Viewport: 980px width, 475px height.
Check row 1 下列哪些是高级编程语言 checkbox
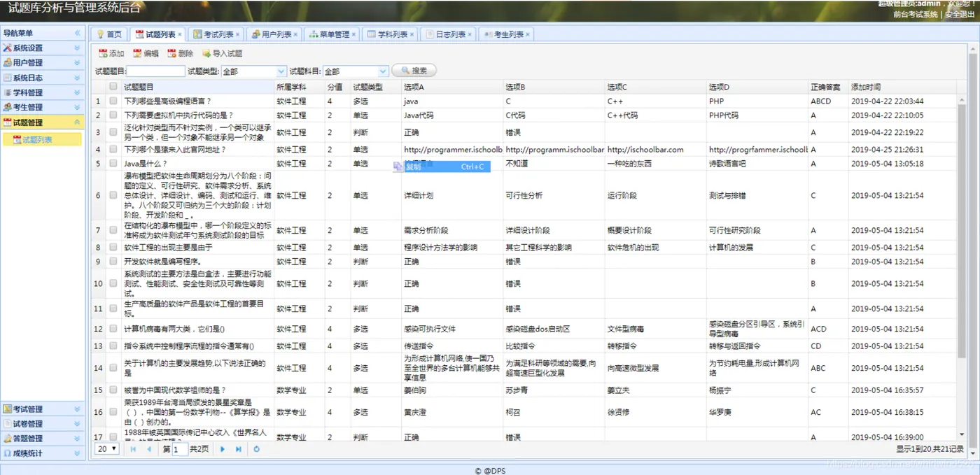click(x=113, y=101)
